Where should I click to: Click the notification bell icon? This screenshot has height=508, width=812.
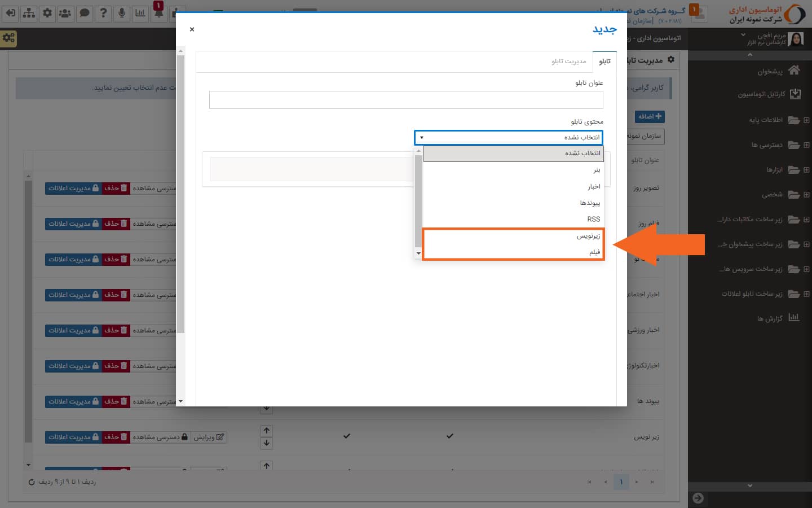tap(159, 13)
